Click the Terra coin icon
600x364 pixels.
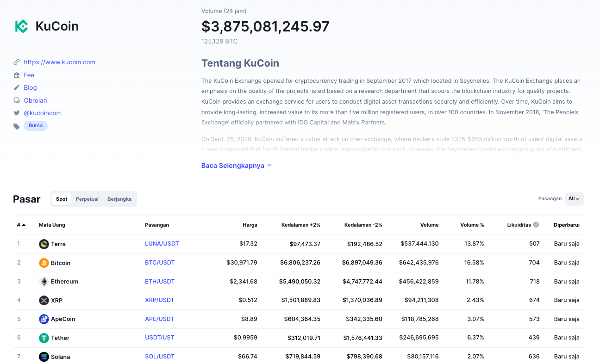tap(44, 244)
